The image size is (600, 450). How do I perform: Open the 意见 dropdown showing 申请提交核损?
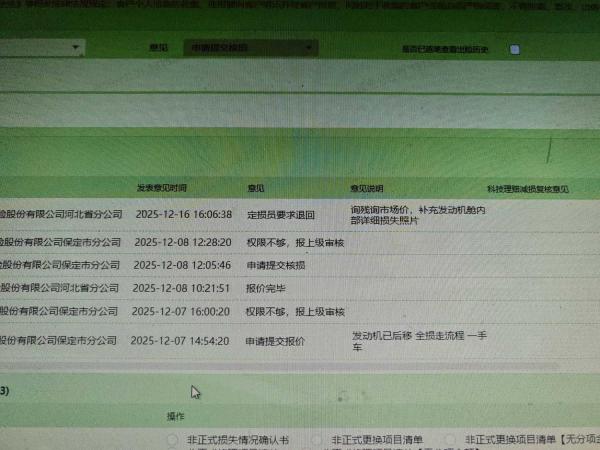[x=252, y=47]
